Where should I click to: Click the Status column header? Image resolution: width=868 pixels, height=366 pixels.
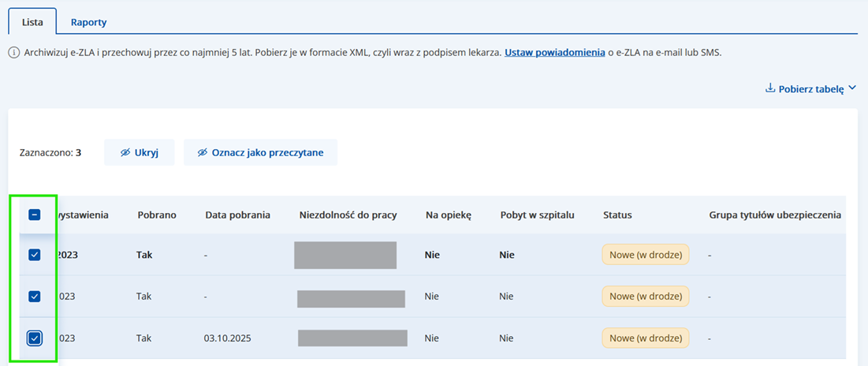[617, 215]
